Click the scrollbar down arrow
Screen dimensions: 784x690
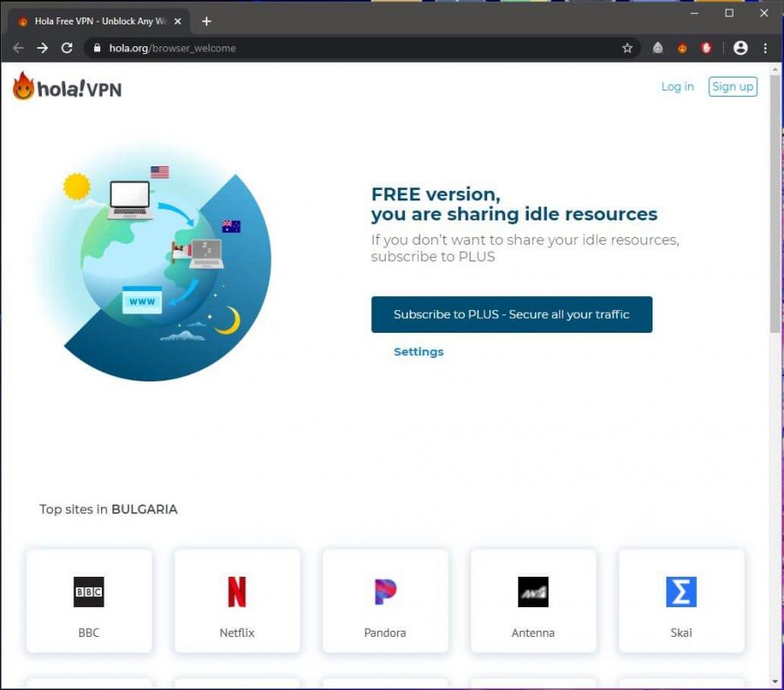[775, 682]
